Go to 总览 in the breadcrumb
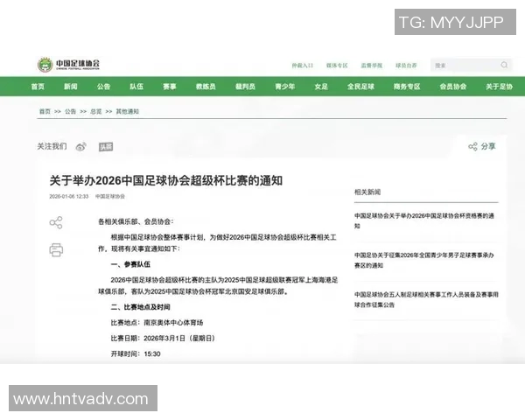525x420 pixels. coord(95,111)
